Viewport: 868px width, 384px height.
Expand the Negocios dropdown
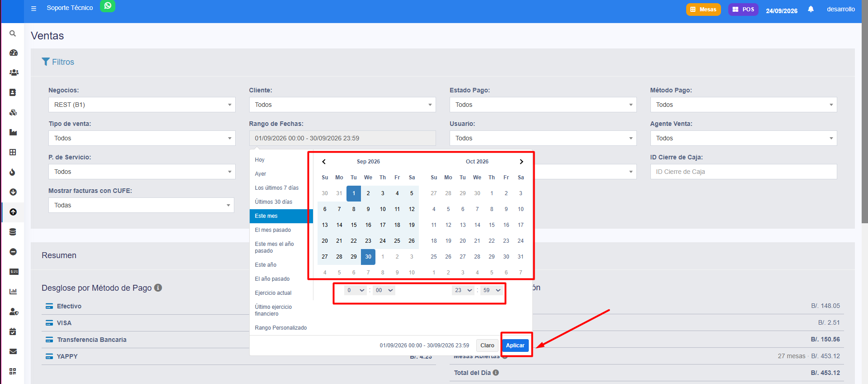click(x=142, y=105)
